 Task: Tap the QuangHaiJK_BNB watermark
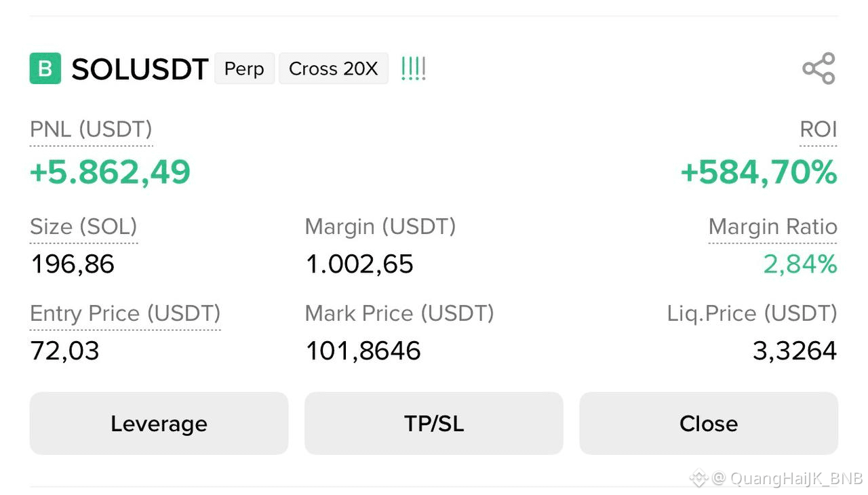tap(776, 478)
